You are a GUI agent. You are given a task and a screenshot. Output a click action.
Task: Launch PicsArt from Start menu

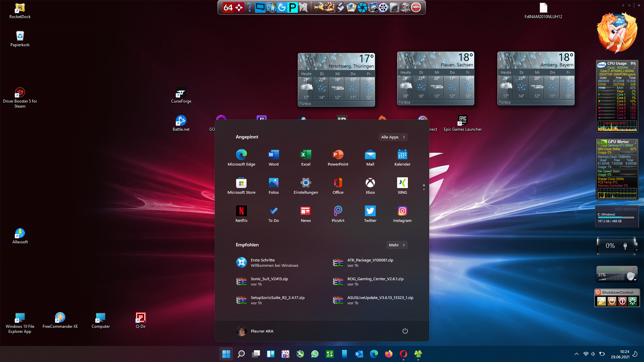coord(338,214)
